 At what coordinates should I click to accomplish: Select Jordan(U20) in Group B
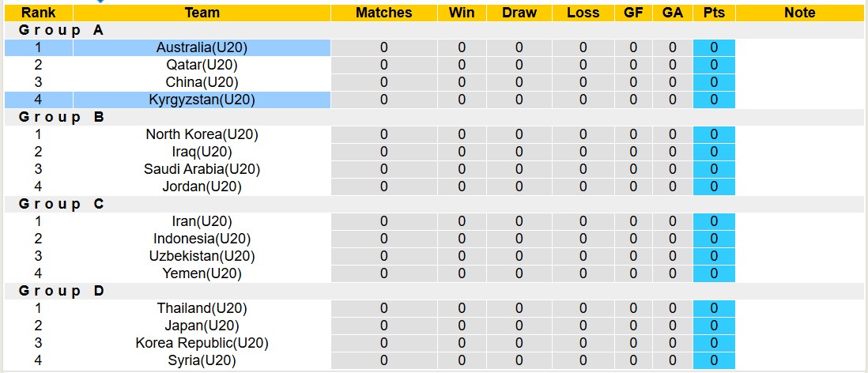tap(202, 186)
